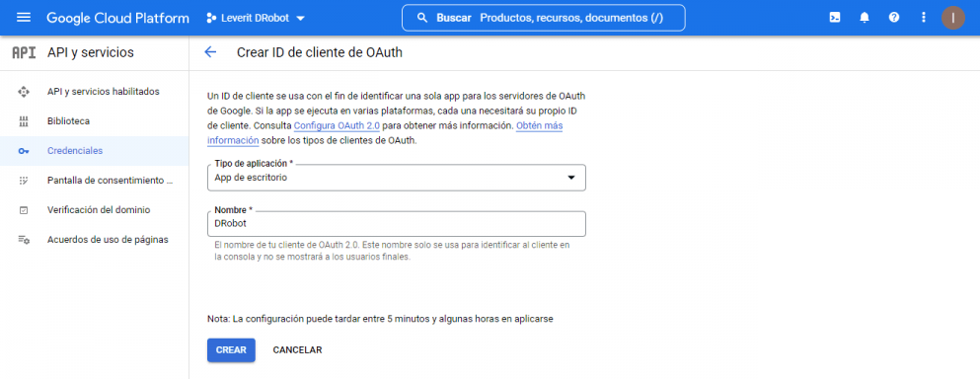Click the API y servicios title

coord(91,53)
